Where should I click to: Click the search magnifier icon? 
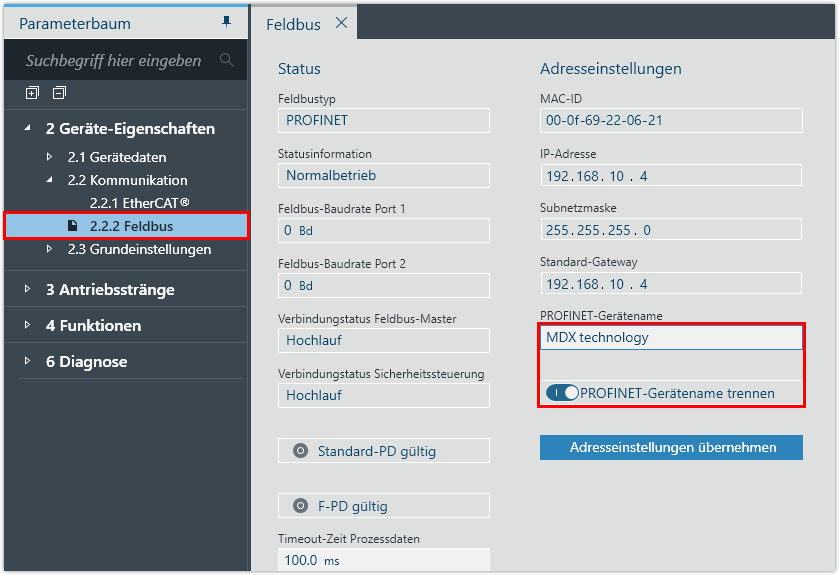click(x=226, y=60)
